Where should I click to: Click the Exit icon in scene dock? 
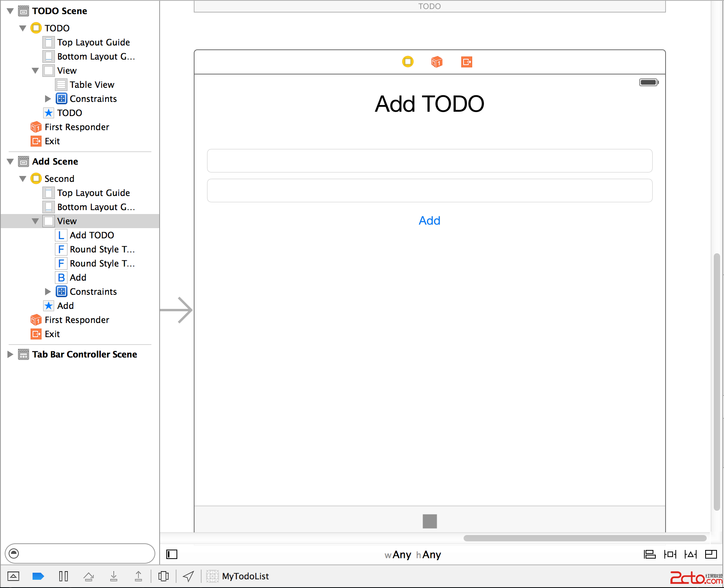pos(466,62)
